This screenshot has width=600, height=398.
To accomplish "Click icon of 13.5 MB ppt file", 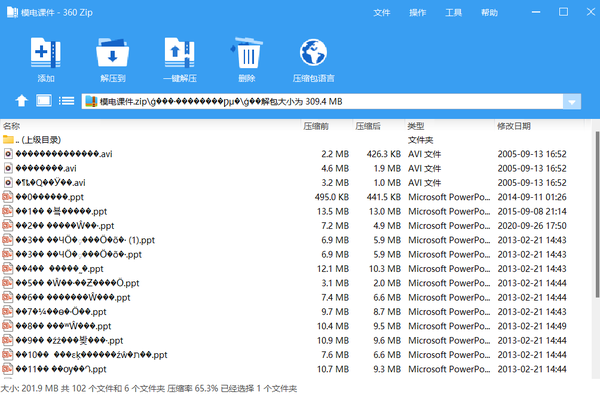I will pos(8,211).
